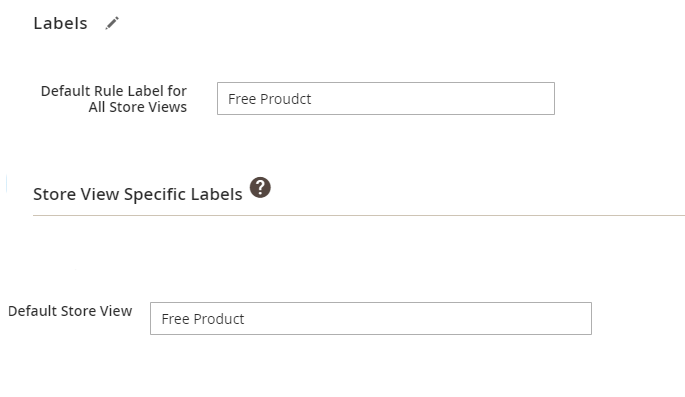685x397 pixels.
Task: Focus the Default Rule Label input field
Action: click(386, 99)
